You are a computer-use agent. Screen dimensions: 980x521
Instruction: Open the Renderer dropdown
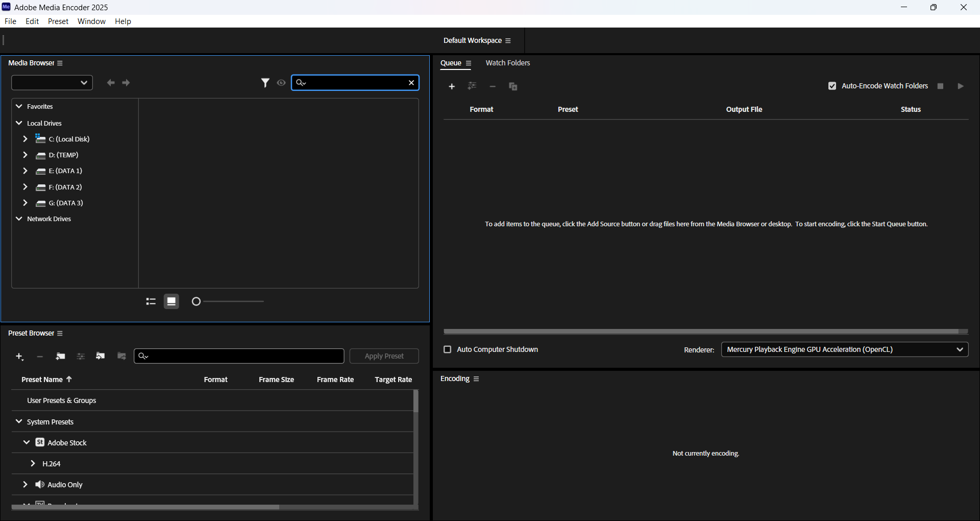960,349
